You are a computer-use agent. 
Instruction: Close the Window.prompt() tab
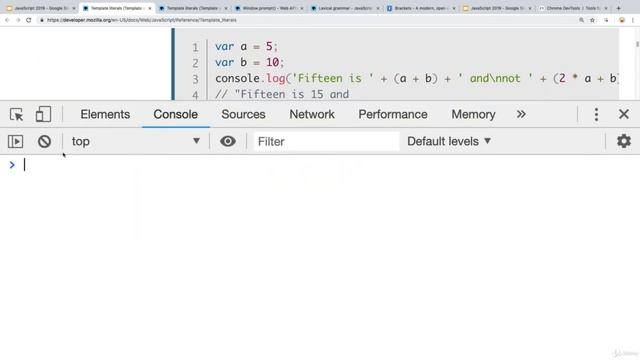click(x=302, y=8)
